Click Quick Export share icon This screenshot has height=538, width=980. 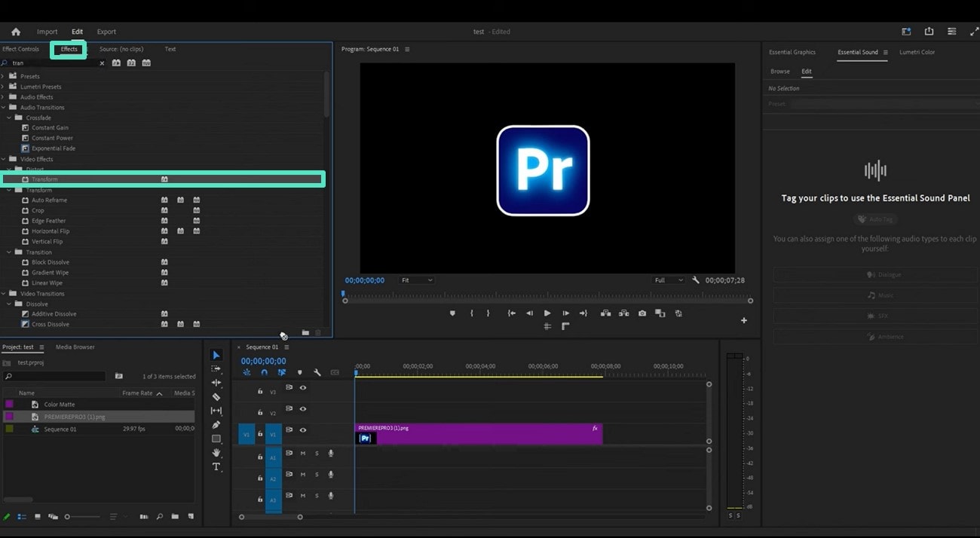[929, 32]
